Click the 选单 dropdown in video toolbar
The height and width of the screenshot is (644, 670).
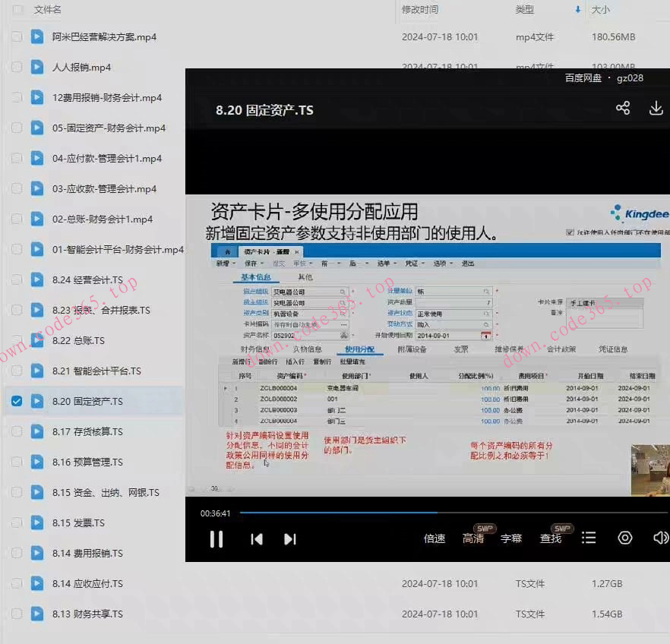pyautogui.click(x=387, y=264)
